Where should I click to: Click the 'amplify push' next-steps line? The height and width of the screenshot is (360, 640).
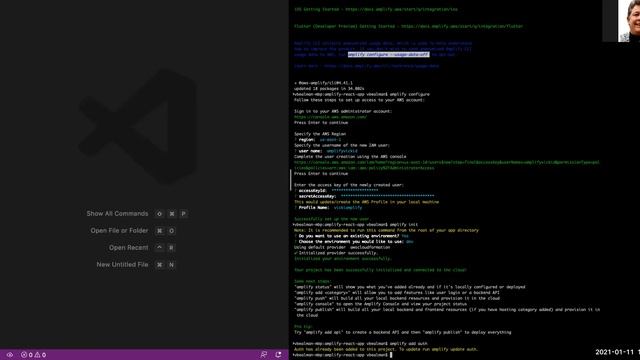(397, 298)
